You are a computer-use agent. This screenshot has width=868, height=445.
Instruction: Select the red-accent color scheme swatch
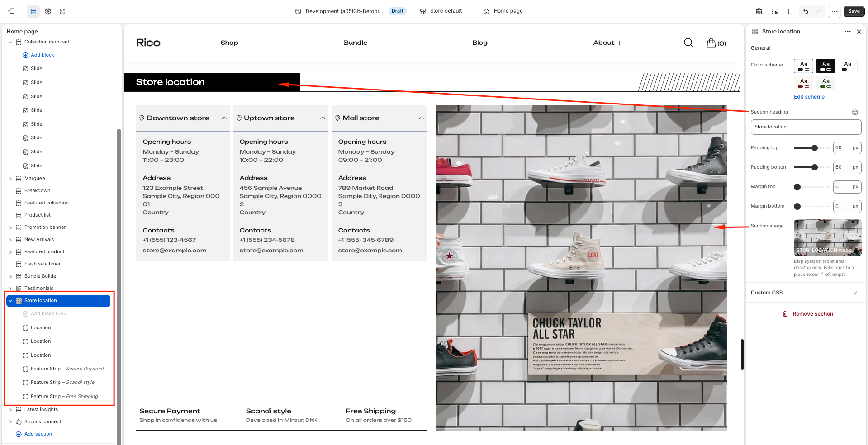click(x=803, y=83)
